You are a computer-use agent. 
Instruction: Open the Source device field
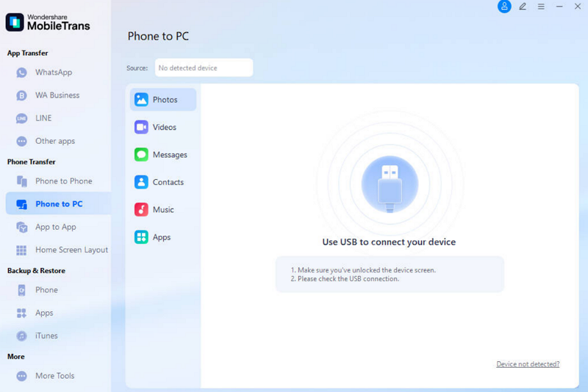204,68
